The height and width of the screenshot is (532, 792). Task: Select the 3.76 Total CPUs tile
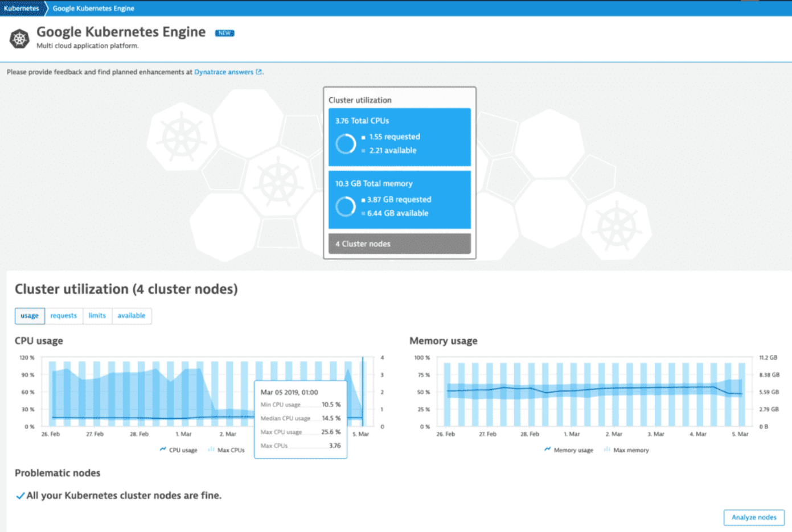pyautogui.click(x=400, y=137)
